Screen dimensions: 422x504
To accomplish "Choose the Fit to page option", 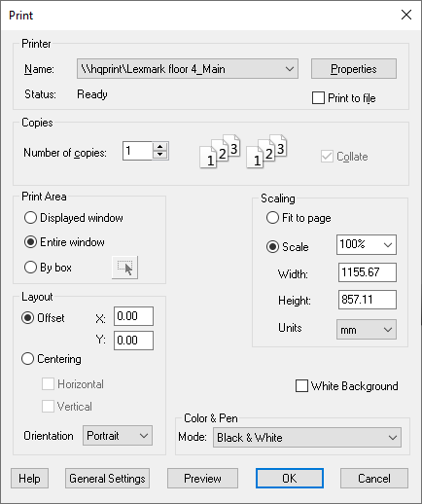I will tap(272, 218).
